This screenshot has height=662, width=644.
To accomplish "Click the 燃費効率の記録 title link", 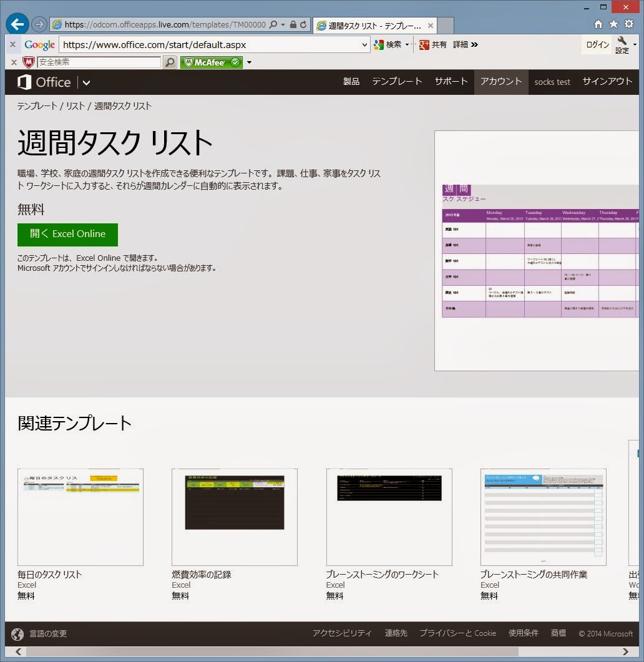I will coord(202,575).
